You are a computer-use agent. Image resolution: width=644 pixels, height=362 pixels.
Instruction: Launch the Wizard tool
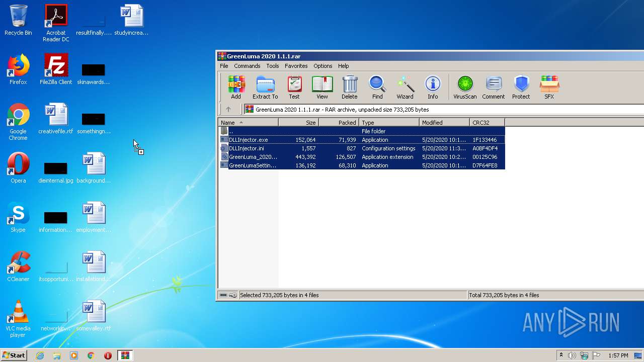tap(405, 87)
